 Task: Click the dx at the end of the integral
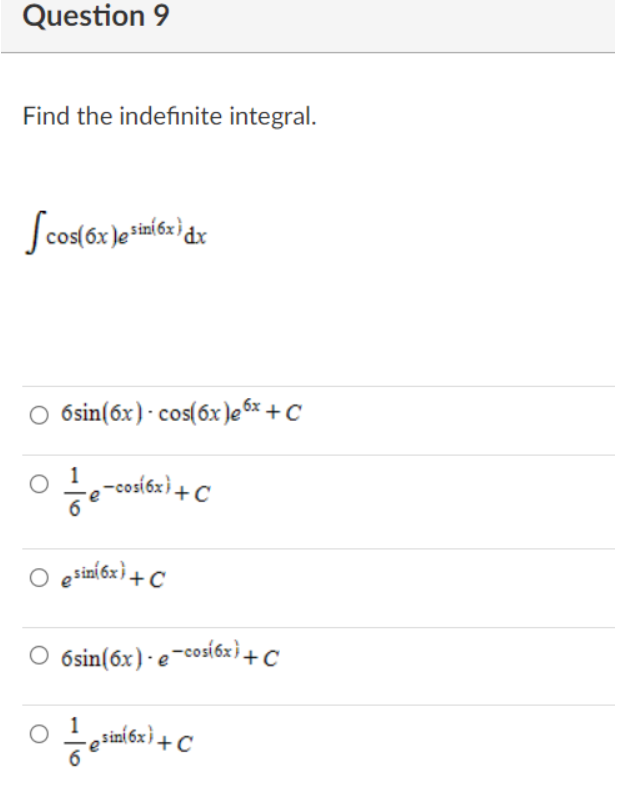[x=195, y=237]
